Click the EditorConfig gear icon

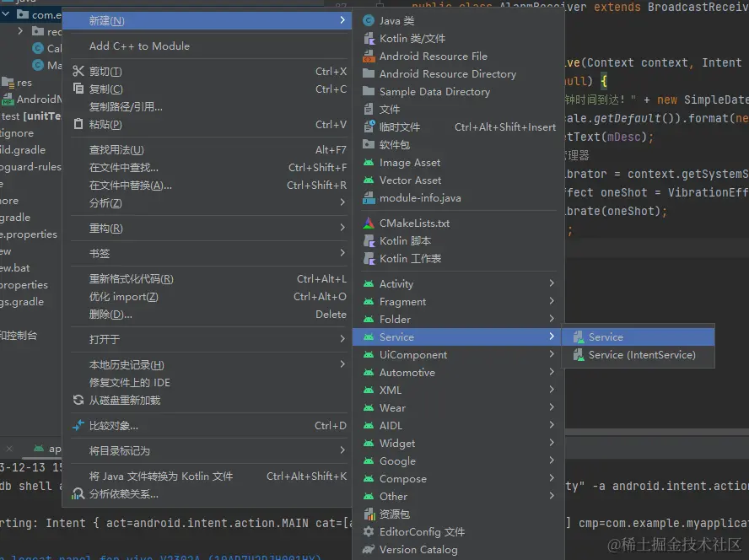369,532
